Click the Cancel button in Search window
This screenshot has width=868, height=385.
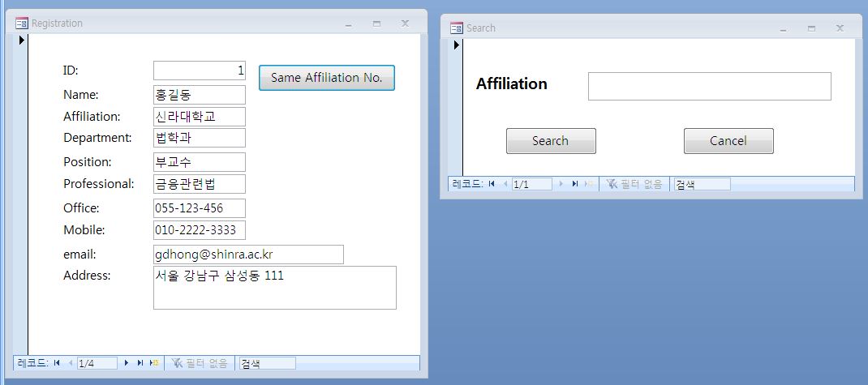[728, 141]
